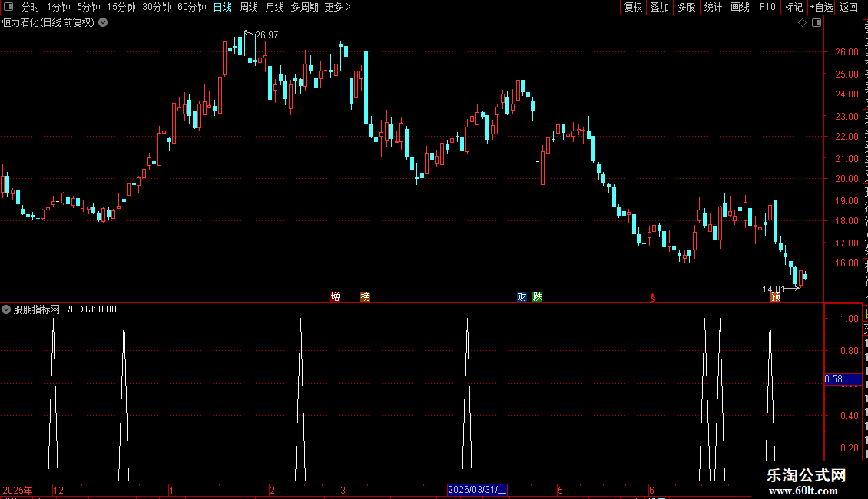
Task: Click the 预 event marker
Action: click(x=776, y=297)
